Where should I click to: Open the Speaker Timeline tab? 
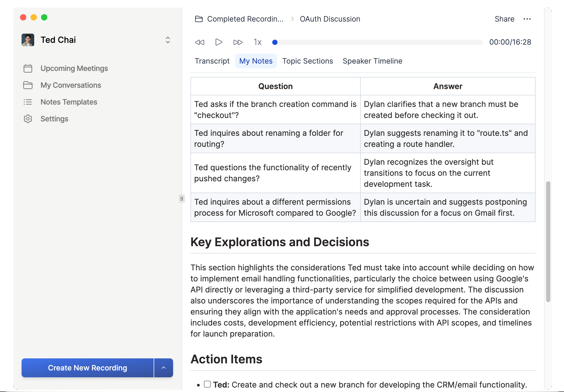point(372,61)
